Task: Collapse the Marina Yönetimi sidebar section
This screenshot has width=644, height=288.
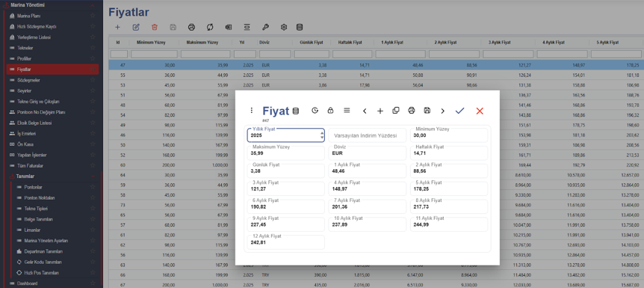Action: pyautogui.click(x=93, y=5)
